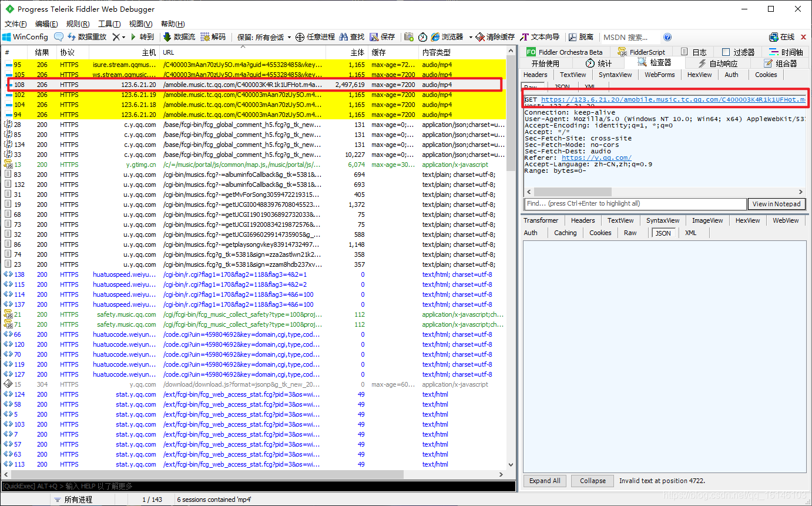This screenshot has width=812, height=506.
Task: Click the 脱离 tearoff button
Action: [581, 36]
